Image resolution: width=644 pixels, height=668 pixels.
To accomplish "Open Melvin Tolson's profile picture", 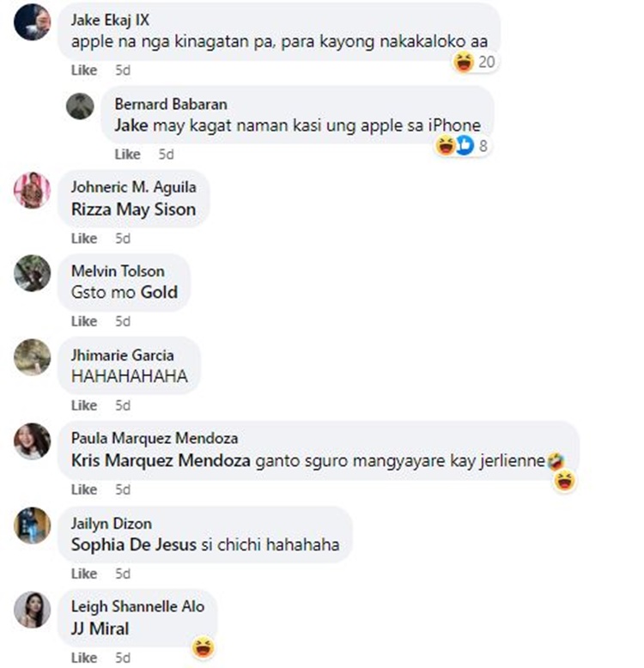I will pyautogui.click(x=32, y=273).
